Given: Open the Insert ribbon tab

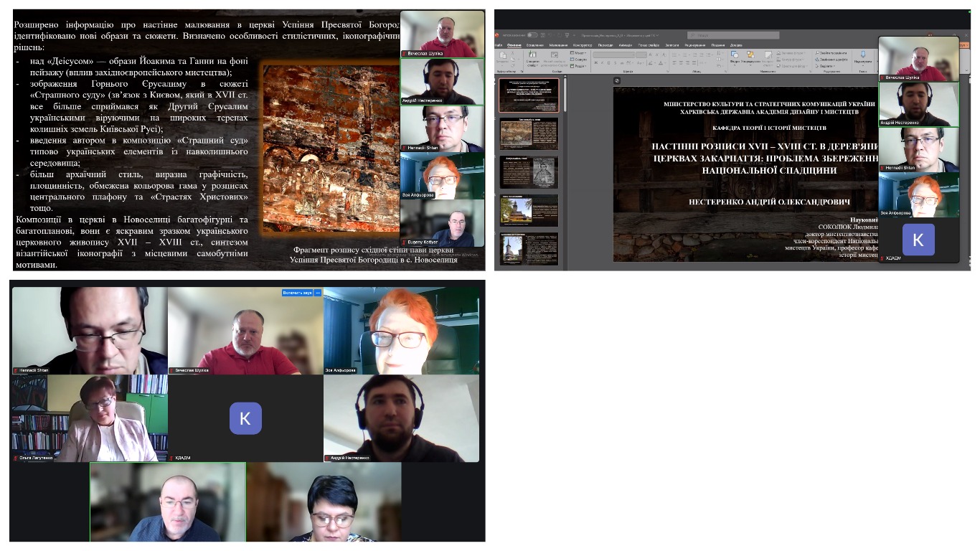Looking at the screenshot, I should point(534,44).
